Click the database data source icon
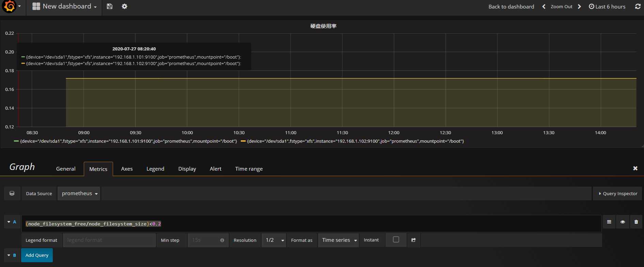Screen dimensions: 644x267 coord(12,193)
